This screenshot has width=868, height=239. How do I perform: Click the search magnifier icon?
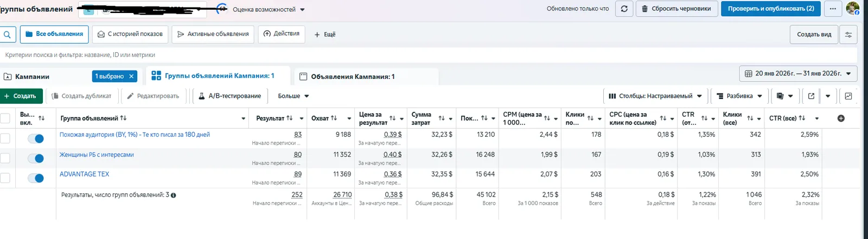(7, 34)
